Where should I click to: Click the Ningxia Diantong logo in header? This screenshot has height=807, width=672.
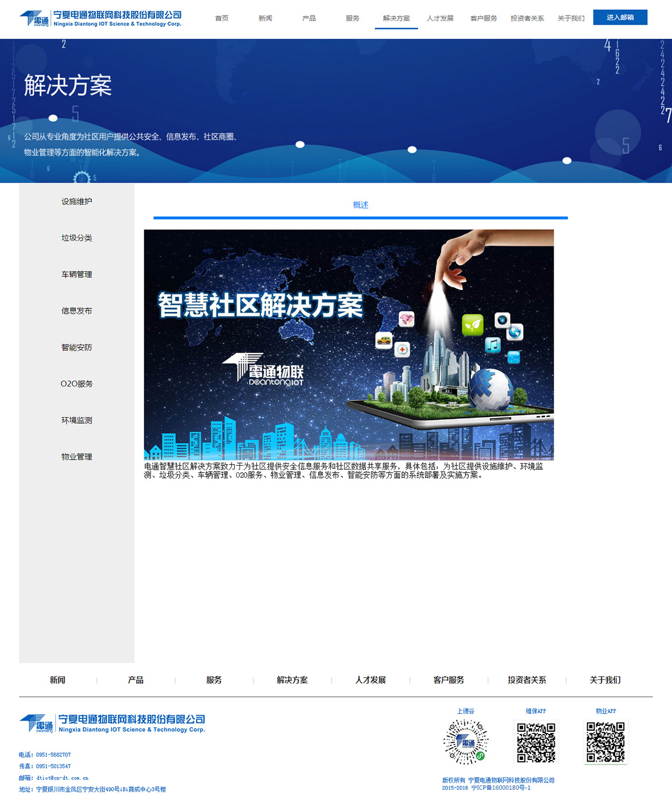(x=101, y=18)
